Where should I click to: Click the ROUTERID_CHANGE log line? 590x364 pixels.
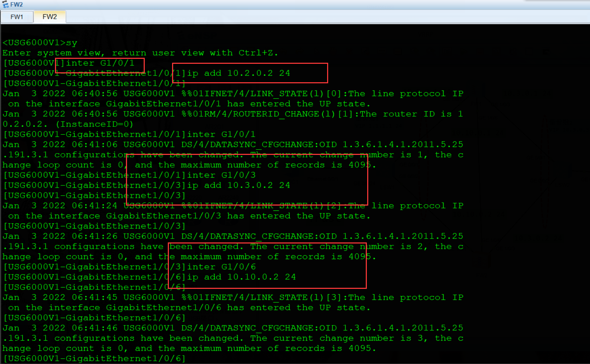click(x=233, y=114)
